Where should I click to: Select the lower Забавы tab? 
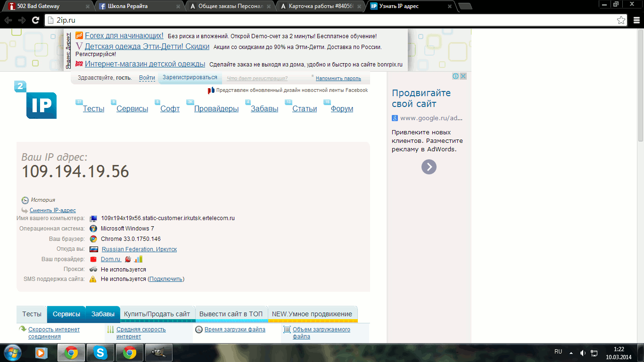click(103, 314)
